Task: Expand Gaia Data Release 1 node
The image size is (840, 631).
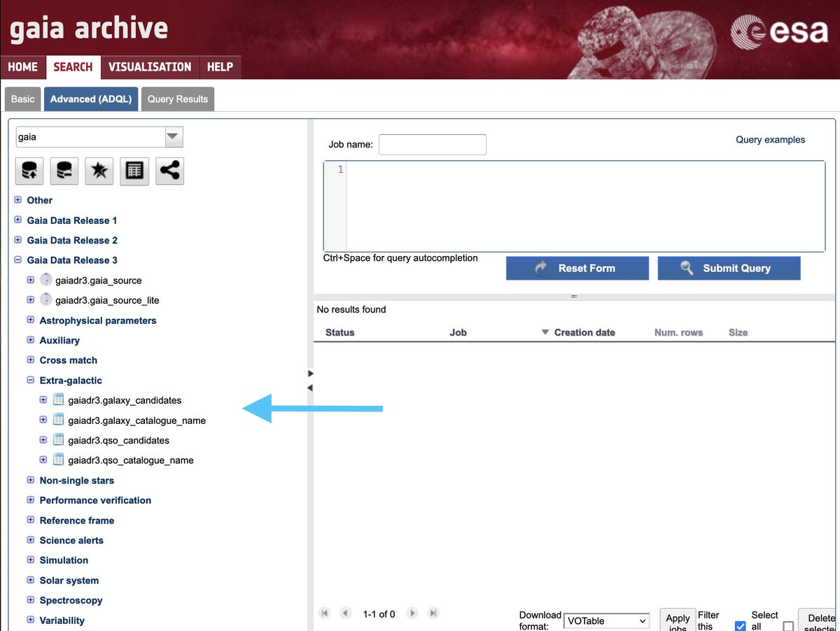Action: tap(18, 220)
